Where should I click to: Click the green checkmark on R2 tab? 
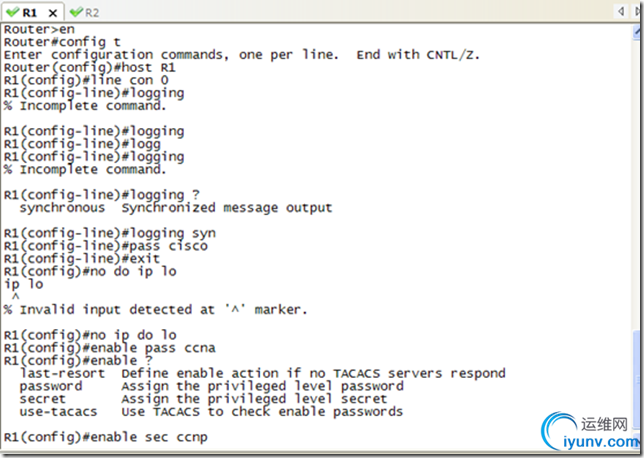point(76,12)
